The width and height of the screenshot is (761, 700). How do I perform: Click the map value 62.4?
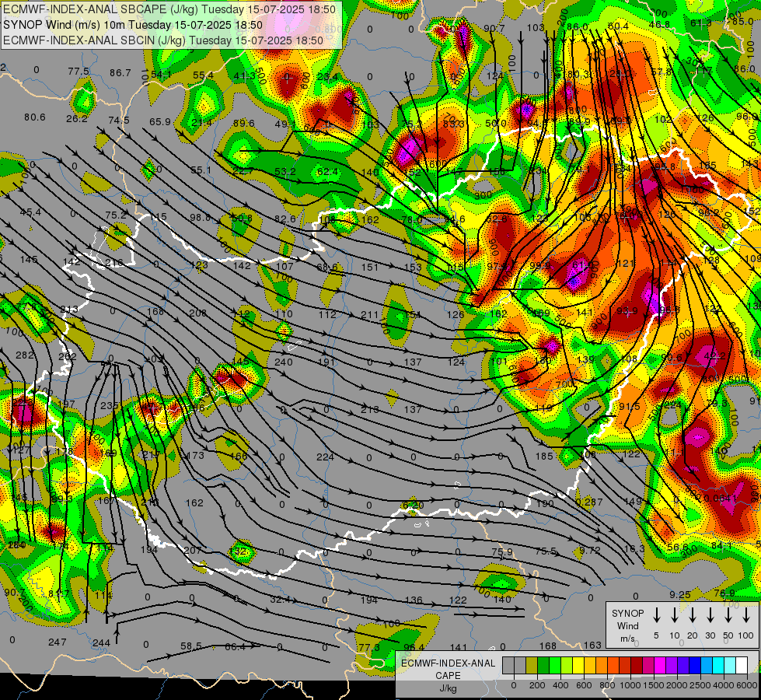327,171
